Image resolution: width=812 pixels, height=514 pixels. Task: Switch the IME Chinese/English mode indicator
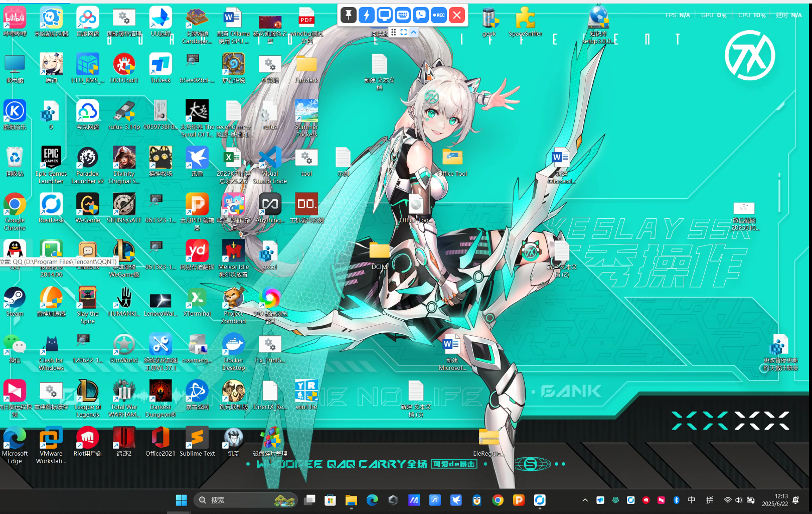pos(692,500)
